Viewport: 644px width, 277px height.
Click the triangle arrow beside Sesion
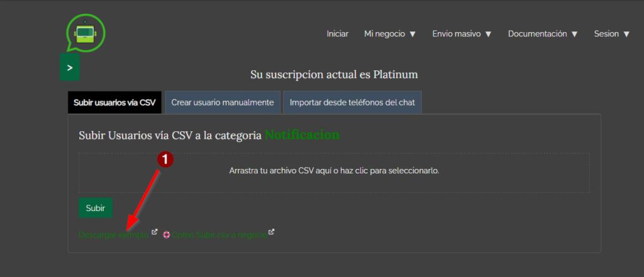[626, 34]
